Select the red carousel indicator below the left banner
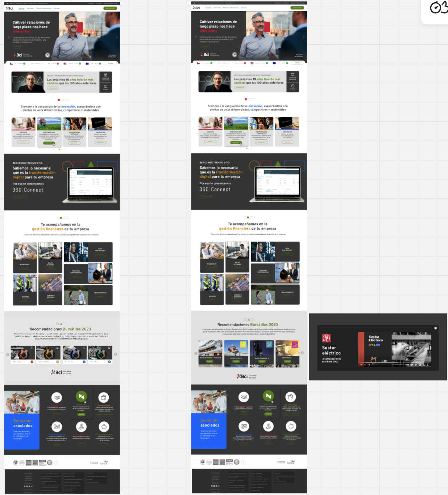Screen dimensions: 448x495 [59, 100]
